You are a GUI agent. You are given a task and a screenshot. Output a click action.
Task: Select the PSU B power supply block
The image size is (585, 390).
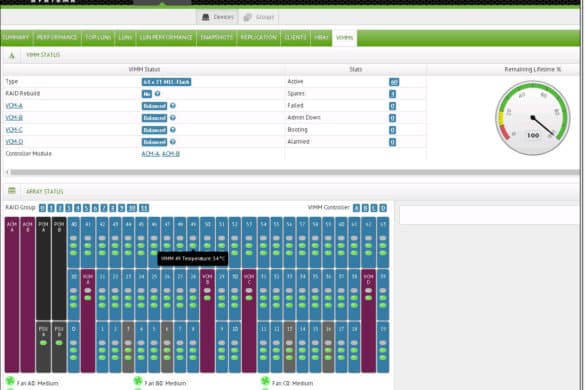(x=59, y=347)
